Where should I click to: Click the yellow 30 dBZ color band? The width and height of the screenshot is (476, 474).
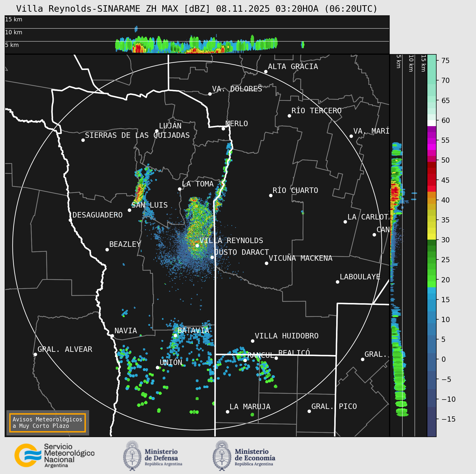tap(432, 237)
